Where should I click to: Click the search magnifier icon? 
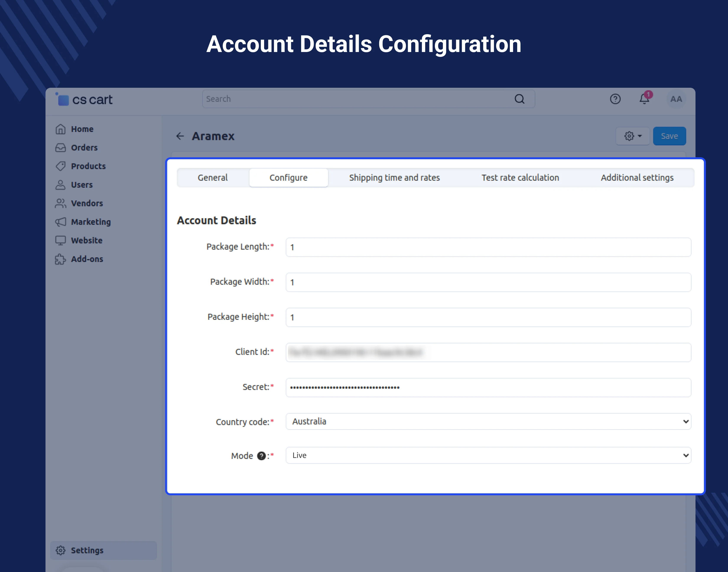pyautogui.click(x=519, y=99)
